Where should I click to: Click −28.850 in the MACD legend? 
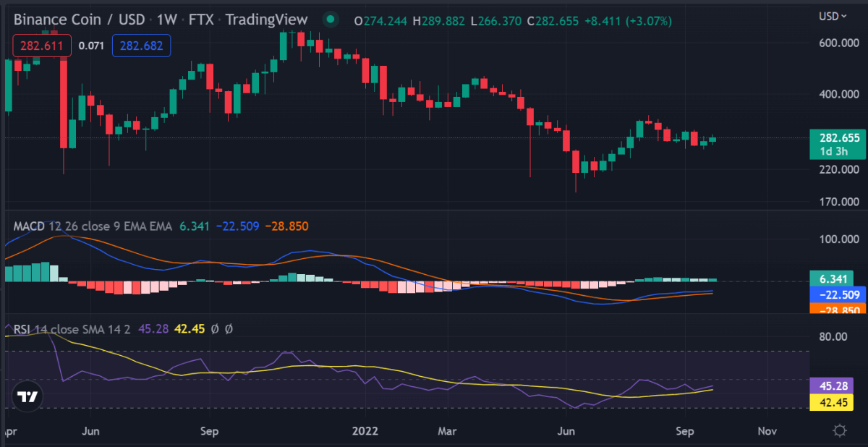point(286,226)
